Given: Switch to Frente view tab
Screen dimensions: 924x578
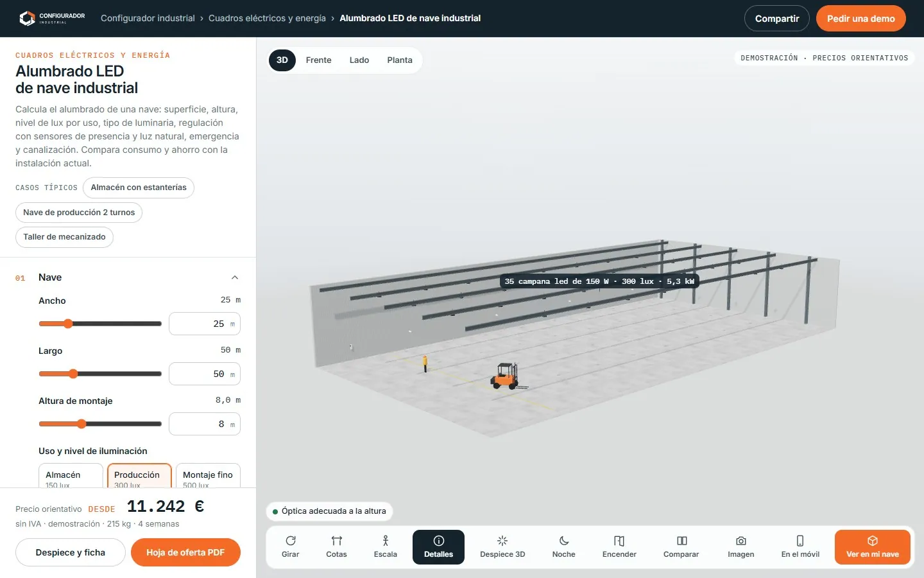Looking at the screenshot, I should pyautogui.click(x=319, y=60).
